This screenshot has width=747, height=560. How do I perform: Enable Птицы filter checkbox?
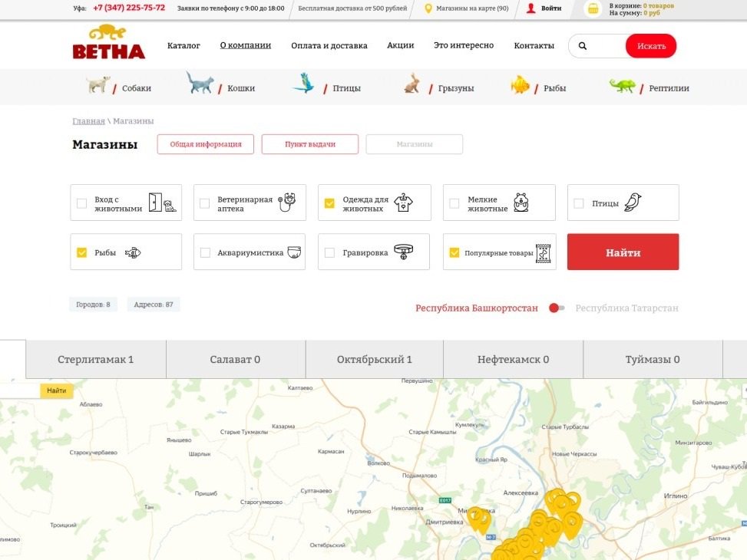tap(579, 203)
